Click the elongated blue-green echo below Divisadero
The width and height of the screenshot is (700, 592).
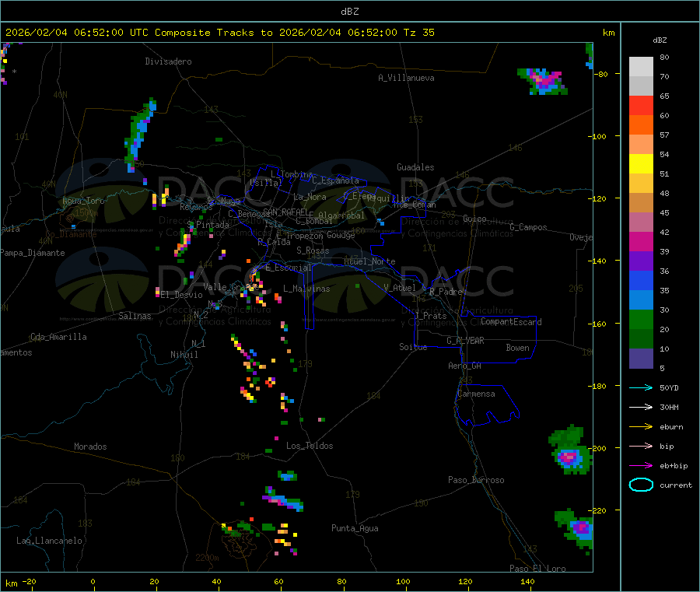pos(140,135)
